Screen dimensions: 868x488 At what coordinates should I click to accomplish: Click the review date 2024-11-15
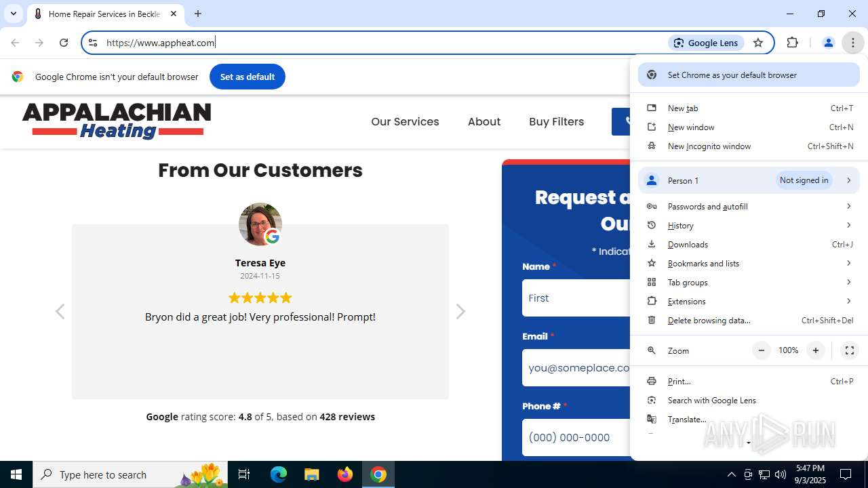[x=260, y=276]
